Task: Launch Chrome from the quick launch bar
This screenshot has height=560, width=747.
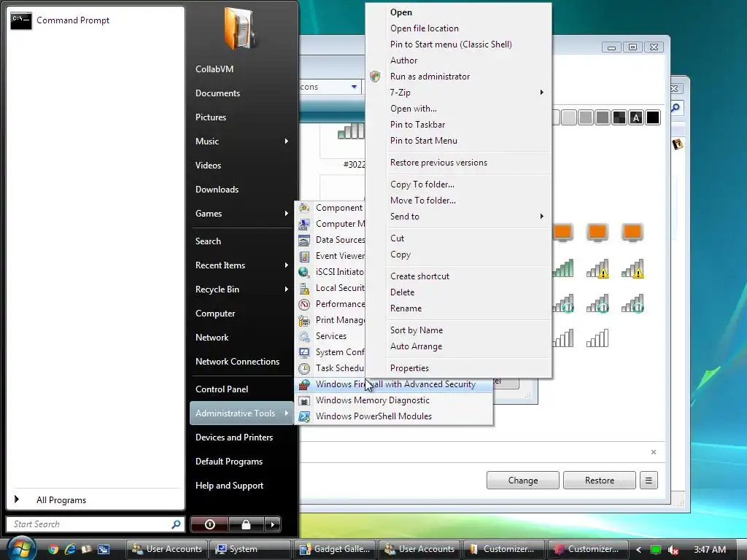Action: coord(53,549)
